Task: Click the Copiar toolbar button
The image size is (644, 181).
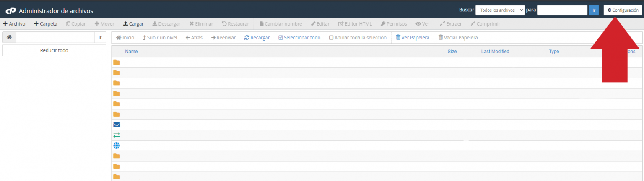Action: (x=76, y=24)
